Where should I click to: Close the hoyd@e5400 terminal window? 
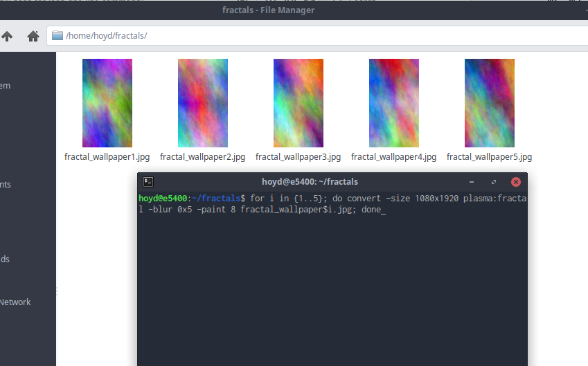point(515,182)
